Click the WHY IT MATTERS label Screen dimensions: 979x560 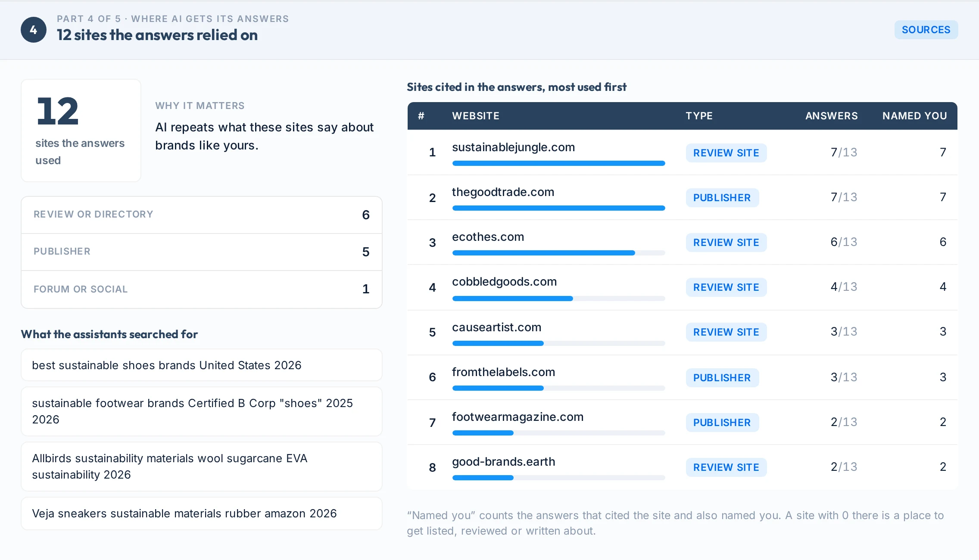click(200, 106)
